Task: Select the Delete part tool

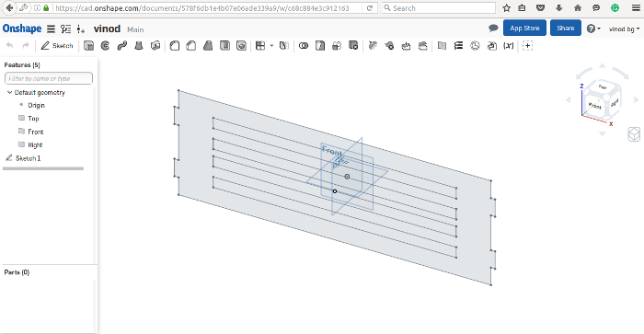Action: [353, 46]
